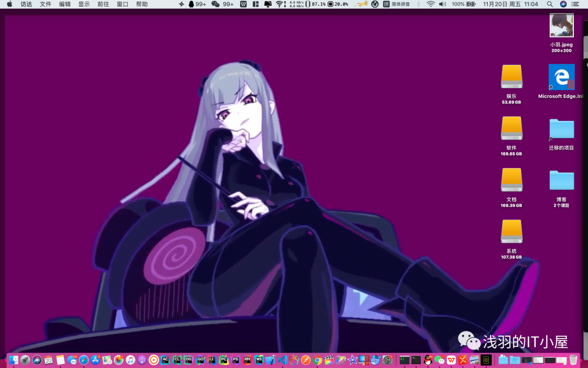Click Siri icon in menu bar
This screenshot has height=368, width=588.
(563, 4)
